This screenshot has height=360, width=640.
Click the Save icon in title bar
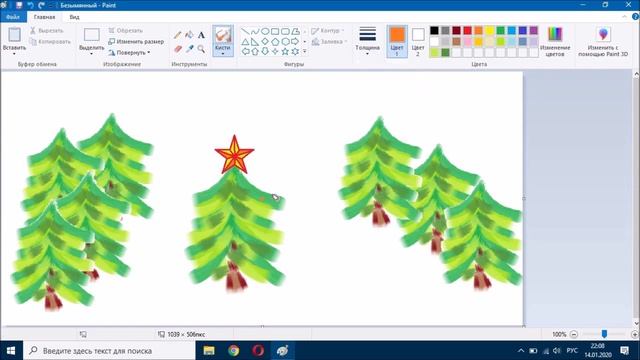19,5
